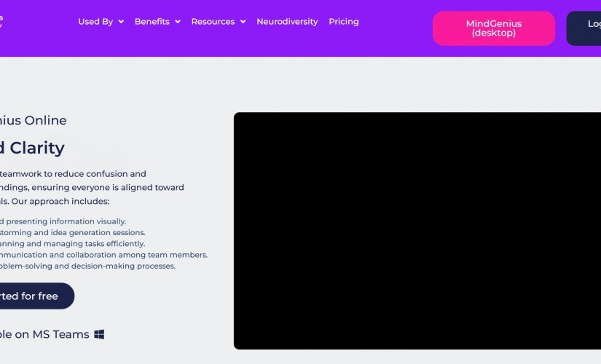Click the dark Log in button
The width and height of the screenshot is (601, 364).
point(584,28)
